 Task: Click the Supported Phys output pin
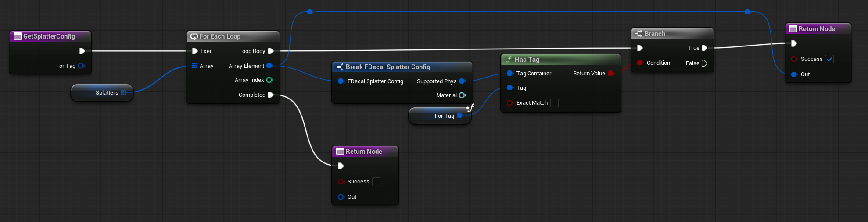(462, 81)
